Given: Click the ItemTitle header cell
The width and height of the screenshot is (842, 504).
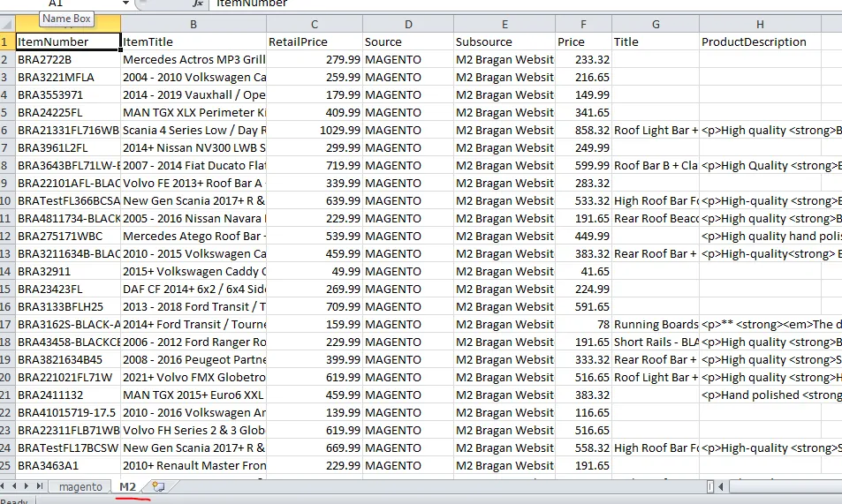Looking at the screenshot, I should 193,41.
